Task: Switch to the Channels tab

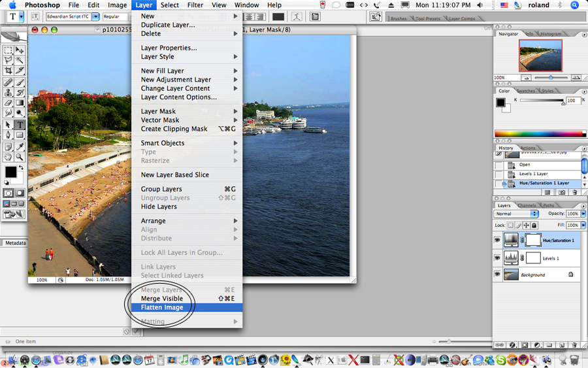Action: [527, 205]
